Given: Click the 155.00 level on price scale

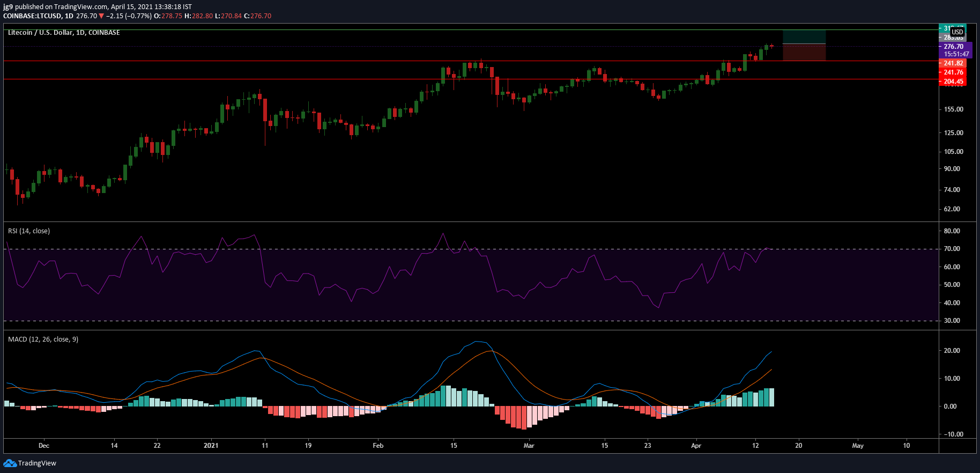Looking at the screenshot, I should (x=953, y=109).
